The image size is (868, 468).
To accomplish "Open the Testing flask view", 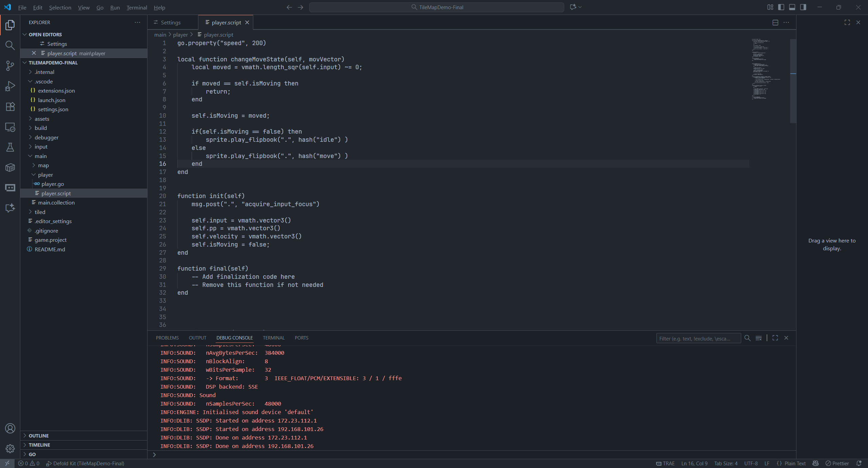I will click(10, 147).
